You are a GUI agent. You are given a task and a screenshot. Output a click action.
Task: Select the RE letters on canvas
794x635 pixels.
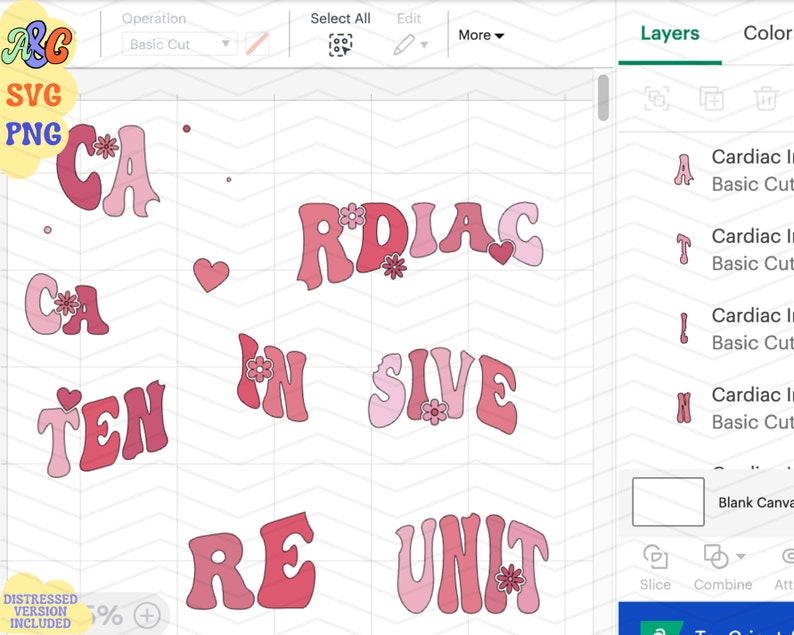click(x=252, y=562)
